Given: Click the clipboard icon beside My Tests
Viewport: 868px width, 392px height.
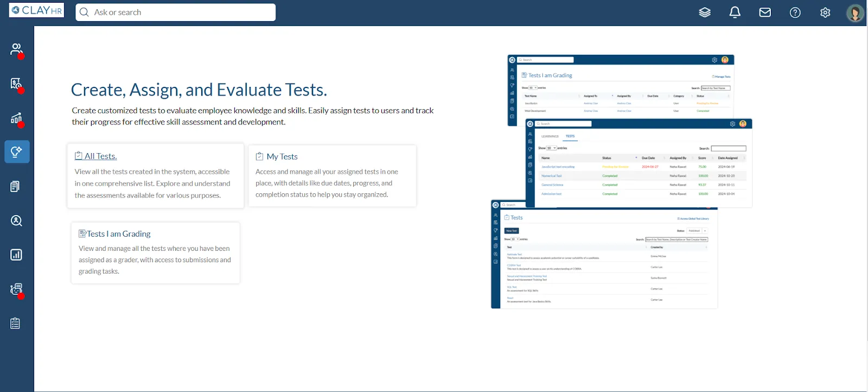Looking at the screenshot, I should [259, 156].
